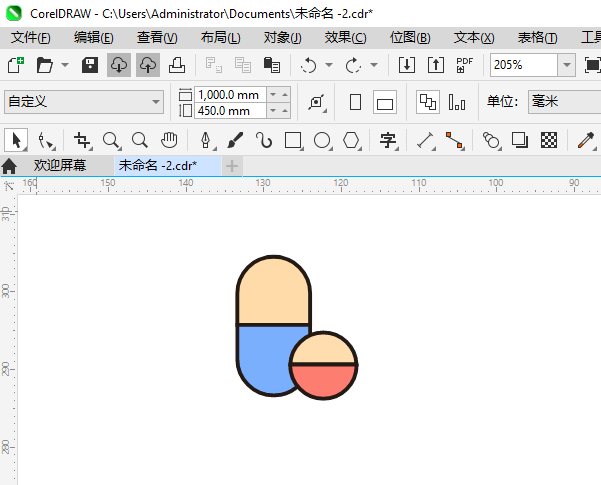The height and width of the screenshot is (485, 601).
Task: Choose the Ellipse tool
Action: point(322,140)
